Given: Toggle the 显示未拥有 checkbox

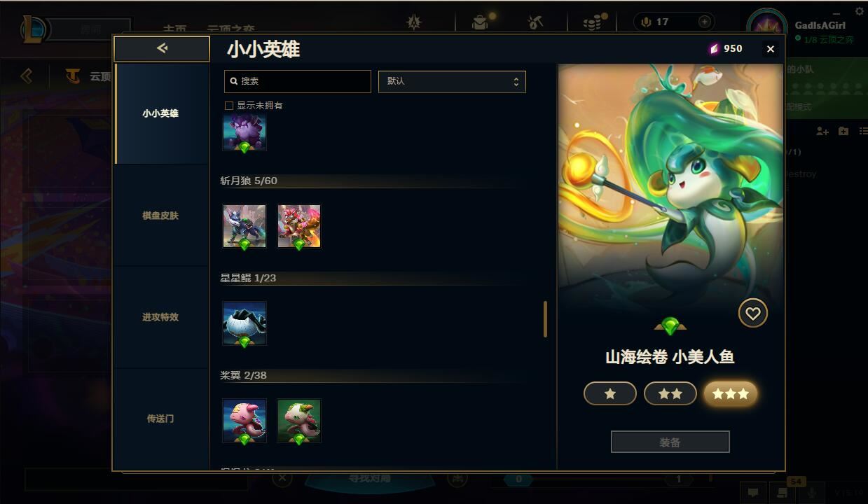Looking at the screenshot, I should (x=228, y=106).
